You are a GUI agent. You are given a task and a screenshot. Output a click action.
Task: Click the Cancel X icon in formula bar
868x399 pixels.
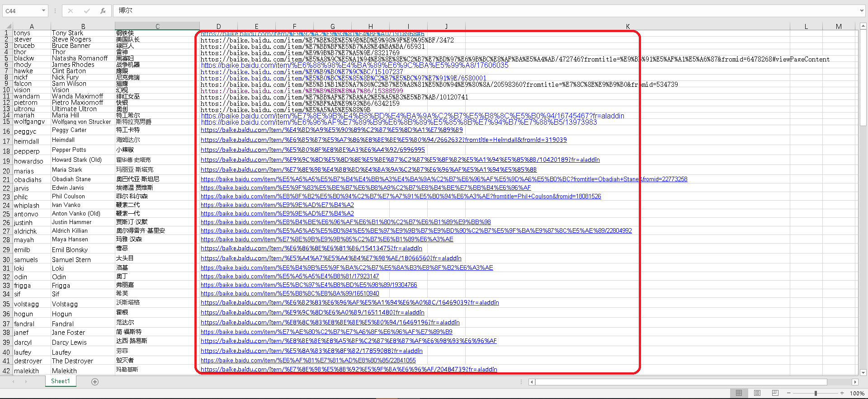click(71, 11)
